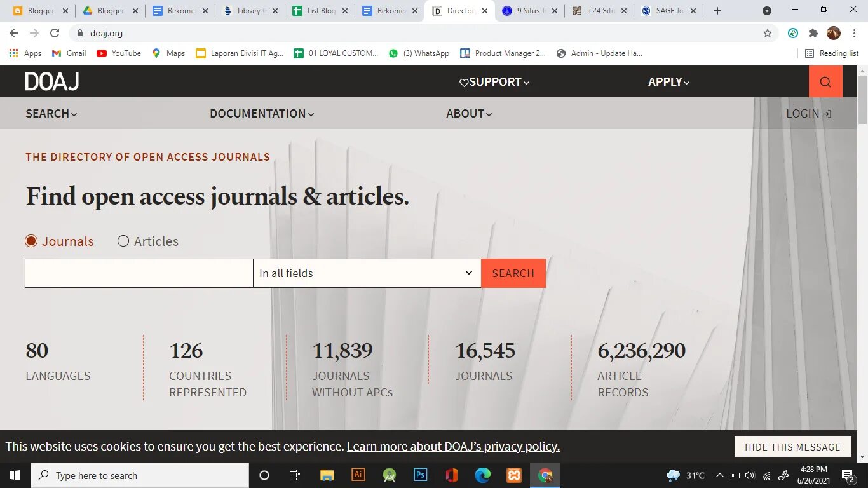Open Task View on the taskbar
This screenshot has width=868, height=488.
coord(295,475)
